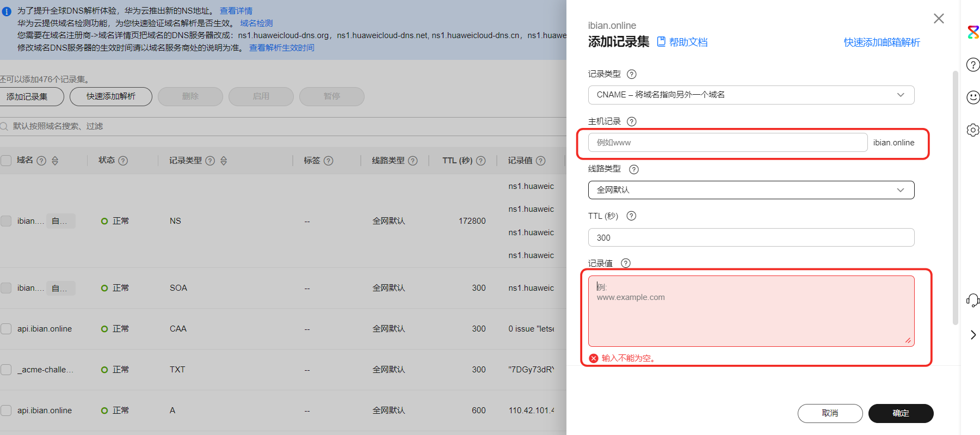The image size is (980, 435).
Task: Click the 暂停 button
Action: [x=332, y=96]
